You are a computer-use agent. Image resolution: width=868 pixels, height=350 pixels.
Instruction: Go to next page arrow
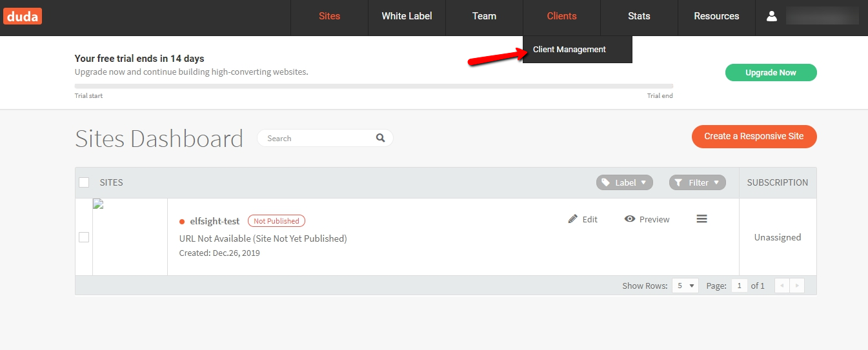tap(797, 286)
